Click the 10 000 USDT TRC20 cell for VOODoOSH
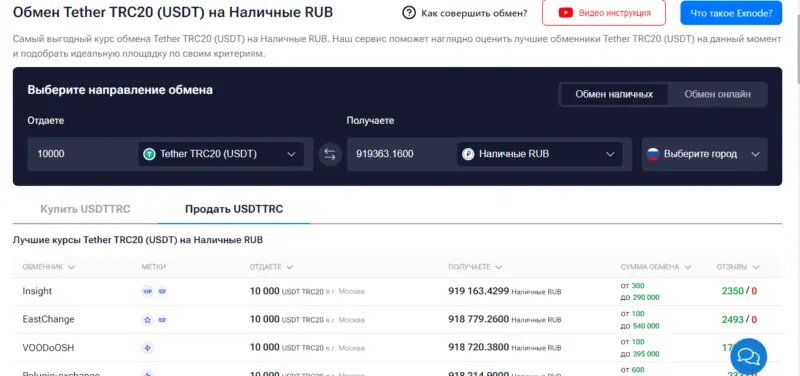The height and width of the screenshot is (376, 800). tap(307, 347)
